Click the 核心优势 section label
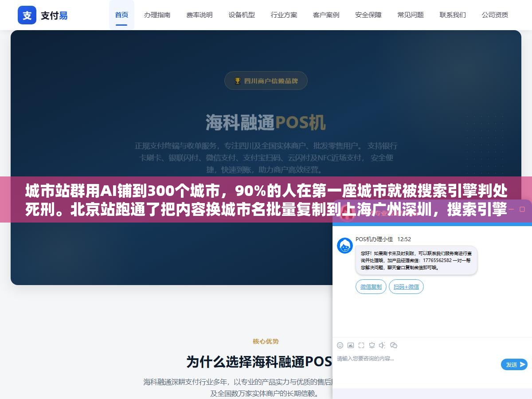The width and height of the screenshot is (532, 399). coord(266,341)
